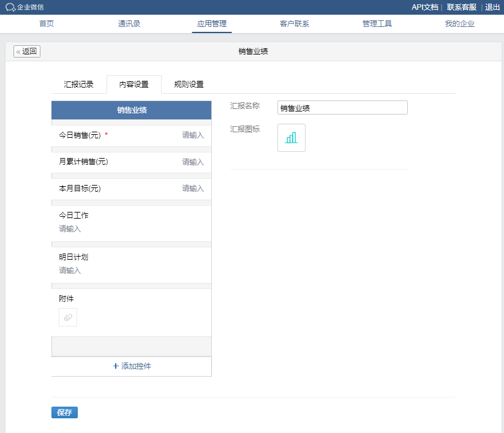Click 添加控件 to add a control
This screenshot has height=433, width=504.
tap(132, 366)
